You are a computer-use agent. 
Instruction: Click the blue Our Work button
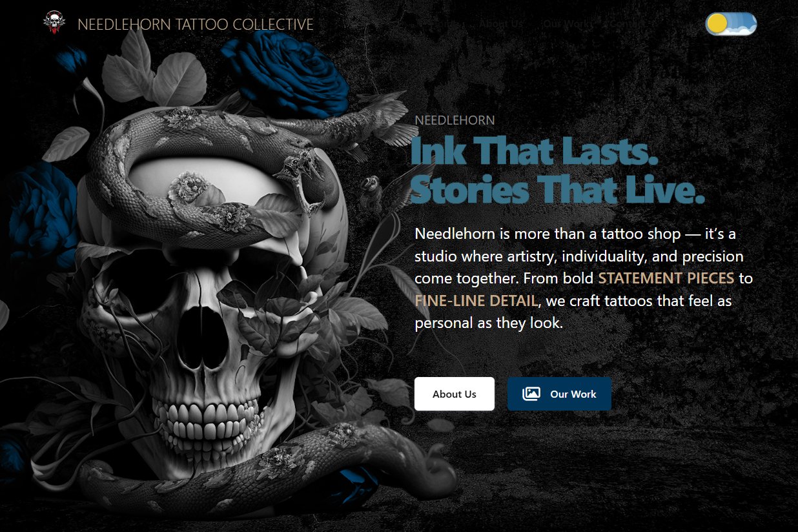click(x=559, y=394)
